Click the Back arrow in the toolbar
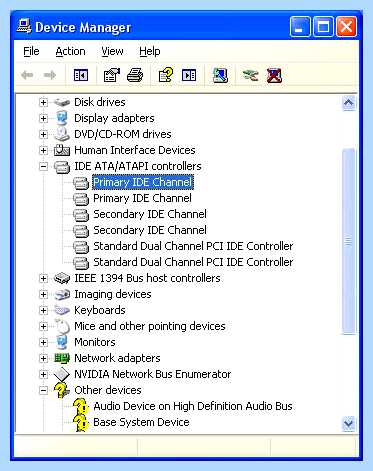Image resolution: width=373 pixels, height=471 pixels. click(27, 75)
